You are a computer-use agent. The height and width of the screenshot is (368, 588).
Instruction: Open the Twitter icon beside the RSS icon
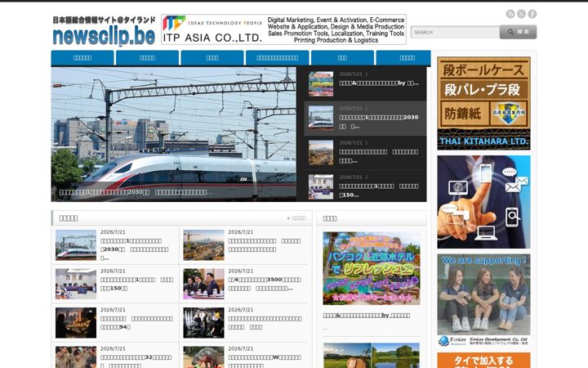(521, 14)
